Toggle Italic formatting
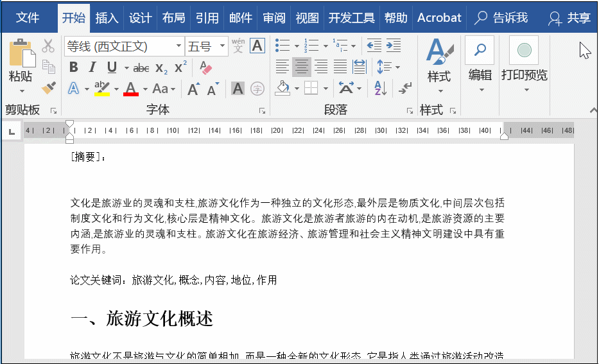 [92, 67]
